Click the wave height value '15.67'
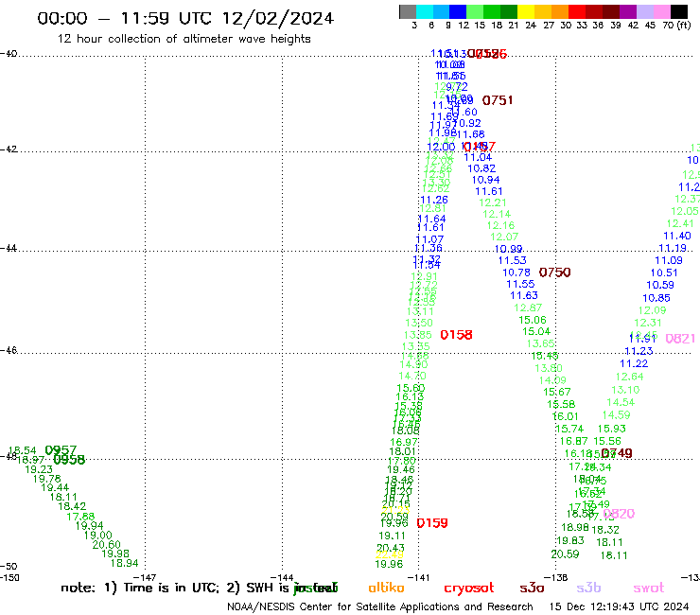This screenshot has width=700, height=615. click(x=557, y=392)
